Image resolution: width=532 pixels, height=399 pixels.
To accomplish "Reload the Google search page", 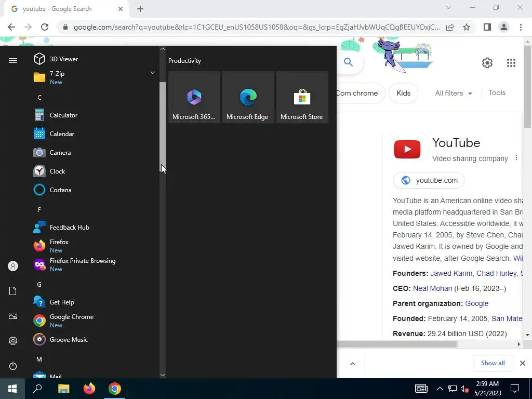I will (x=45, y=27).
